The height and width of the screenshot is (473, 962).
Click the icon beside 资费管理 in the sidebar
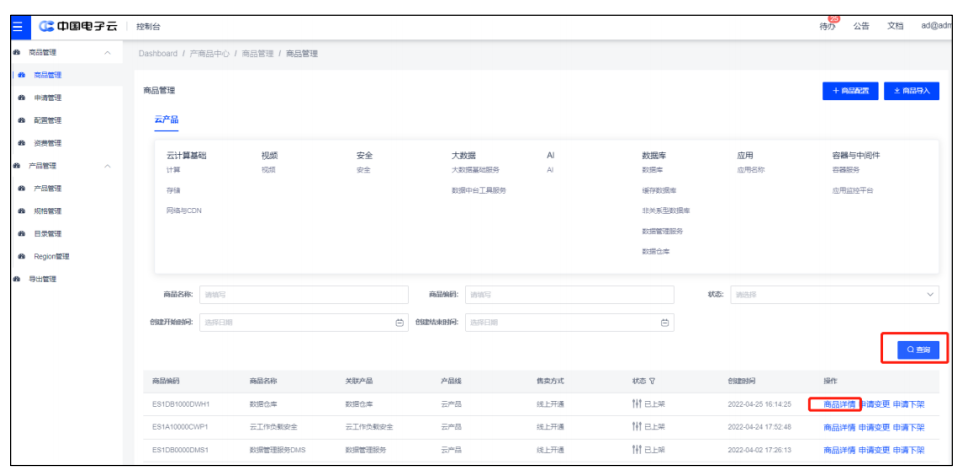click(x=22, y=144)
